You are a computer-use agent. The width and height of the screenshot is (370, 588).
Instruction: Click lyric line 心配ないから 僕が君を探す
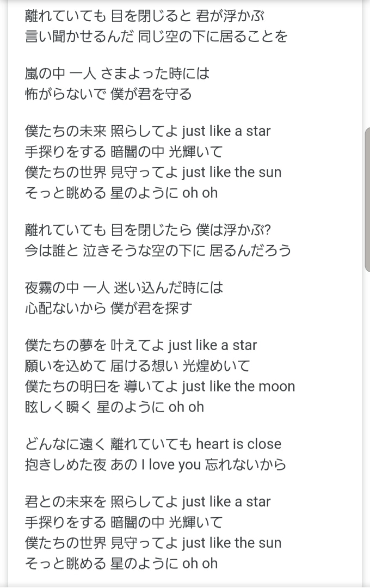point(109,308)
